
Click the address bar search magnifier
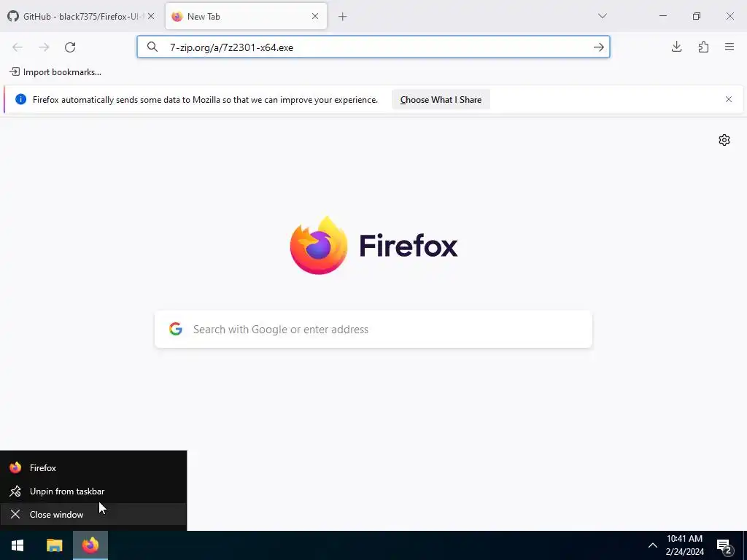coord(152,47)
